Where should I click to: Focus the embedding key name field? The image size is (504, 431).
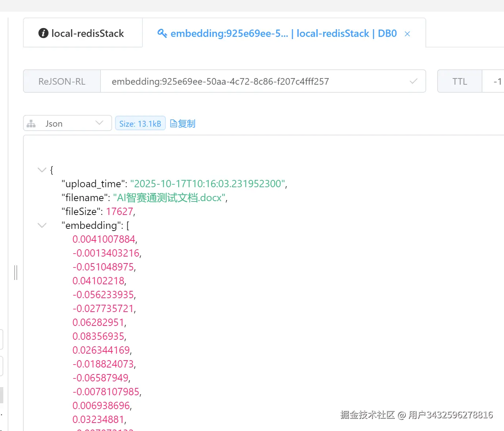(x=256, y=81)
